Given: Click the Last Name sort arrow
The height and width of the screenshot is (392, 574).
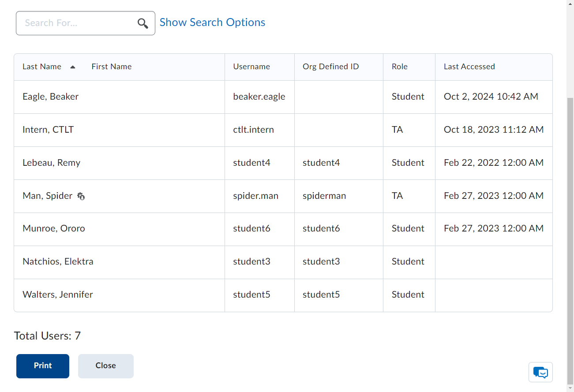Looking at the screenshot, I should click(x=73, y=67).
